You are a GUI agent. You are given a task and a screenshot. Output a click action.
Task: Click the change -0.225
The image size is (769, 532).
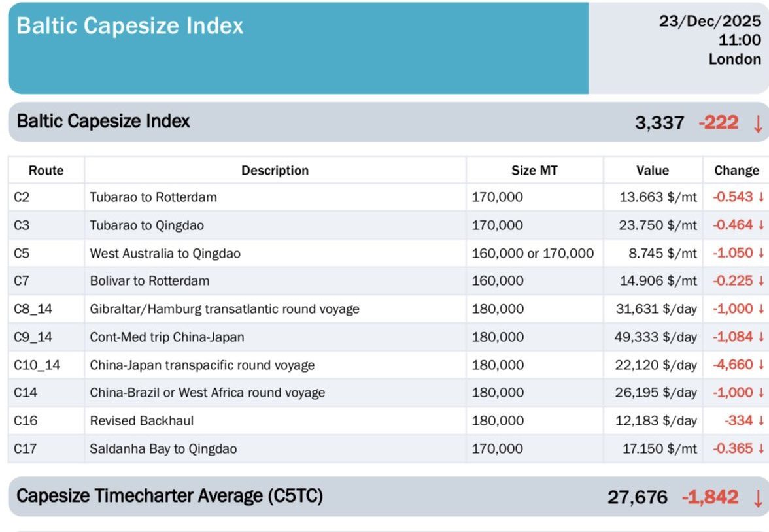tap(732, 281)
